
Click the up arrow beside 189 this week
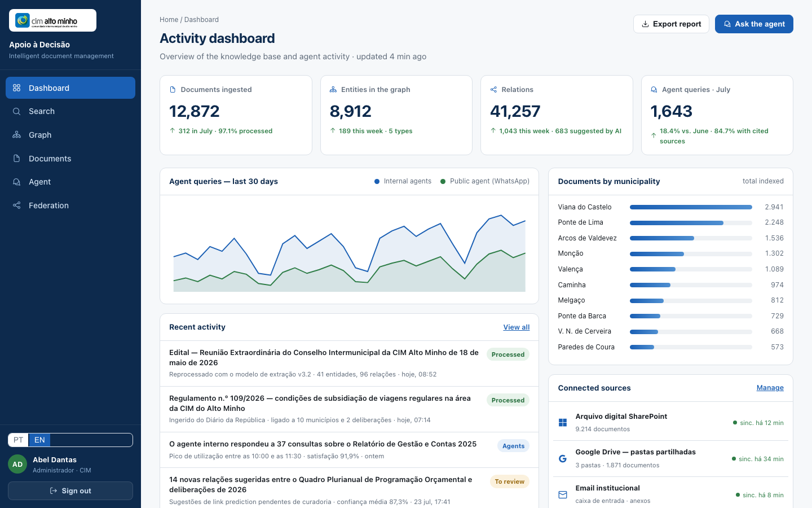point(333,130)
